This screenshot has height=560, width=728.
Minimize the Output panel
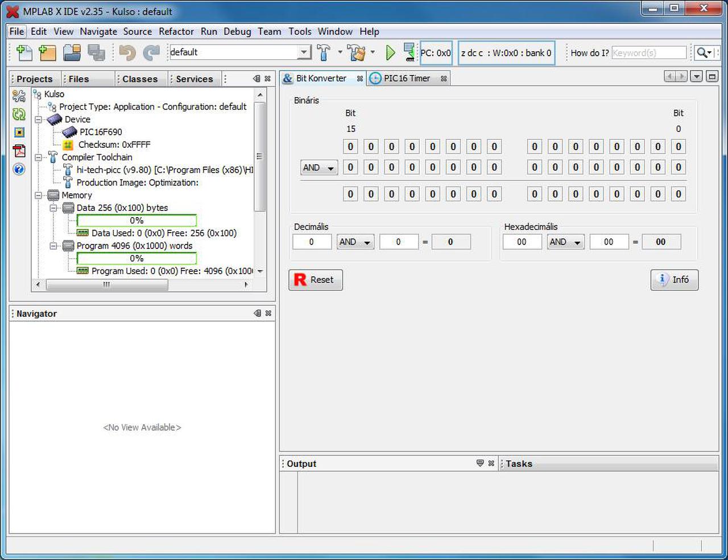point(480,463)
